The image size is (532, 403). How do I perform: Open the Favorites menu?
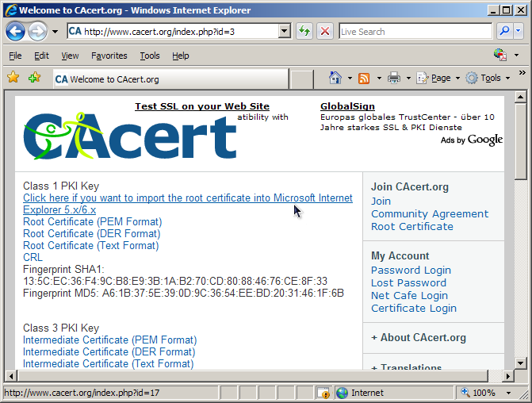click(x=109, y=56)
